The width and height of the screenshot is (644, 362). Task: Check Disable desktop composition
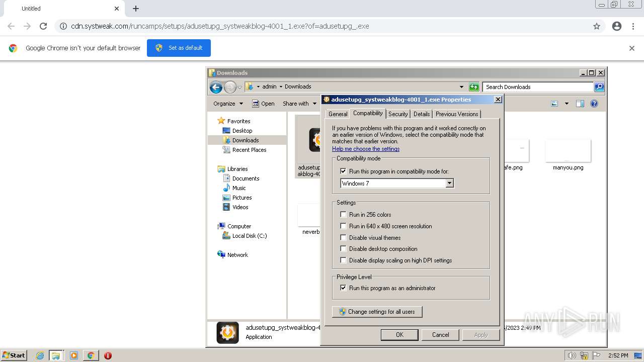pos(344,249)
